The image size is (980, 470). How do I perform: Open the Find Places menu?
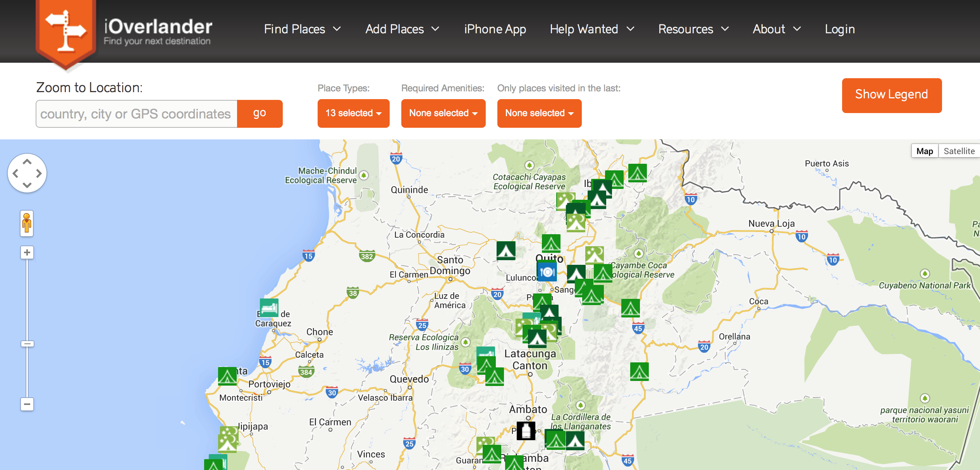coord(302,29)
